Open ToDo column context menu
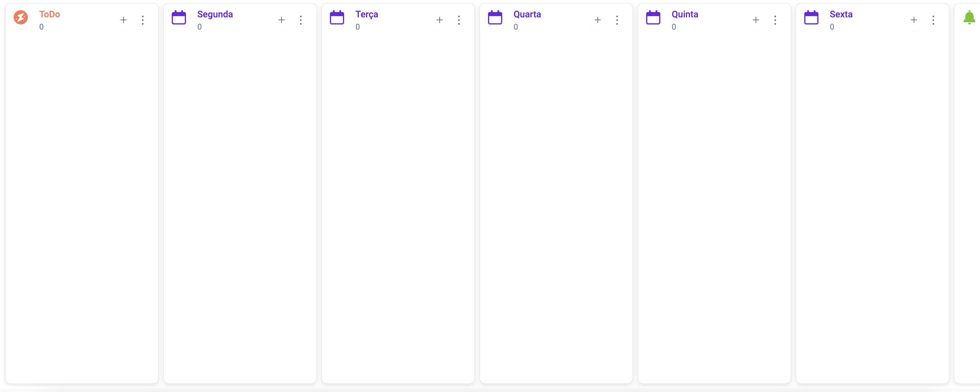 (x=143, y=19)
